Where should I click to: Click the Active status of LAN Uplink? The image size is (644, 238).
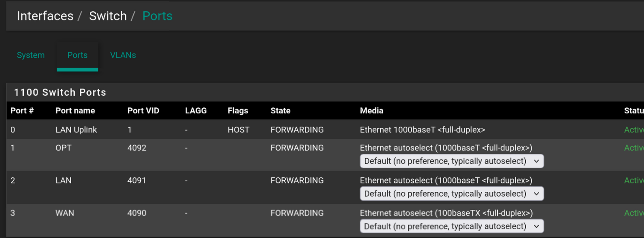pyautogui.click(x=634, y=130)
